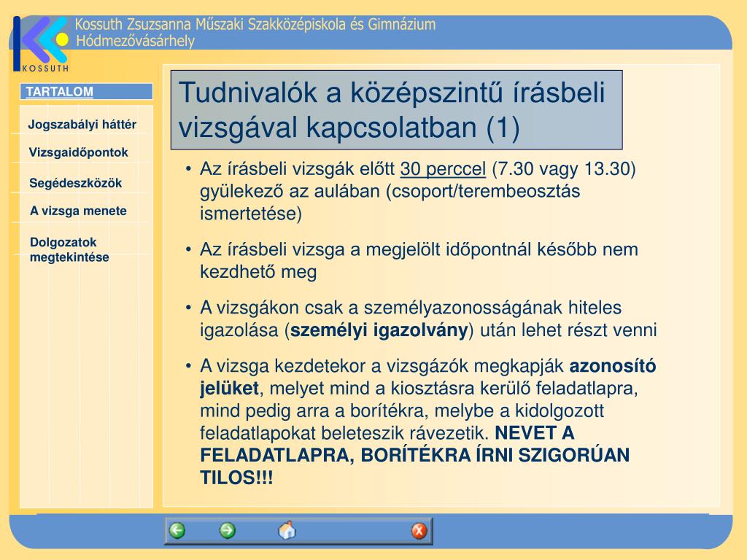Open the TARTALOM contents link

[60, 92]
